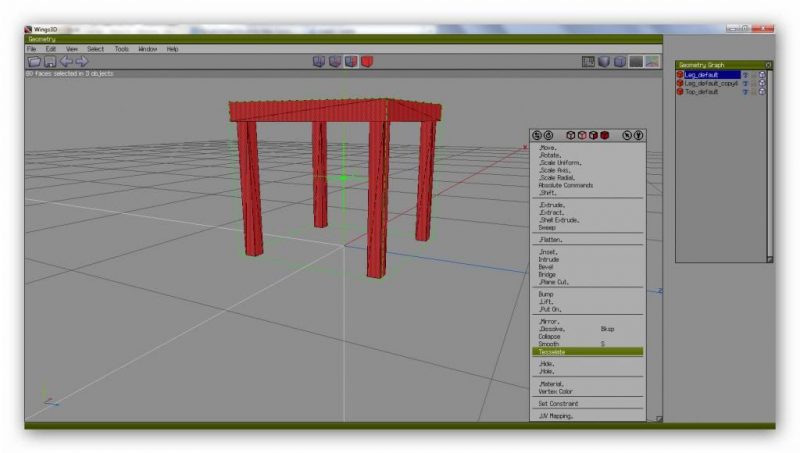Click the Open folder toolbar icon
The width and height of the screenshot is (800, 453).
click(x=34, y=61)
